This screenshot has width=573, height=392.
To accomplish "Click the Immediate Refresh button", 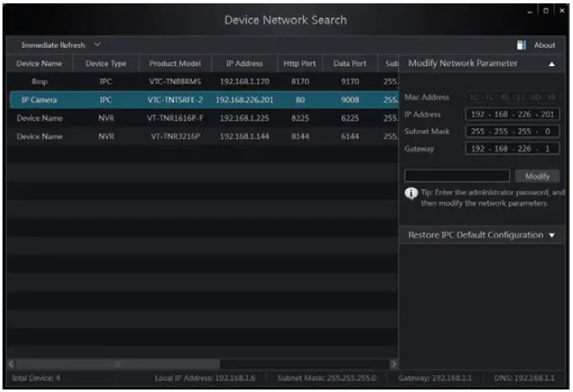I will click(x=55, y=44).
